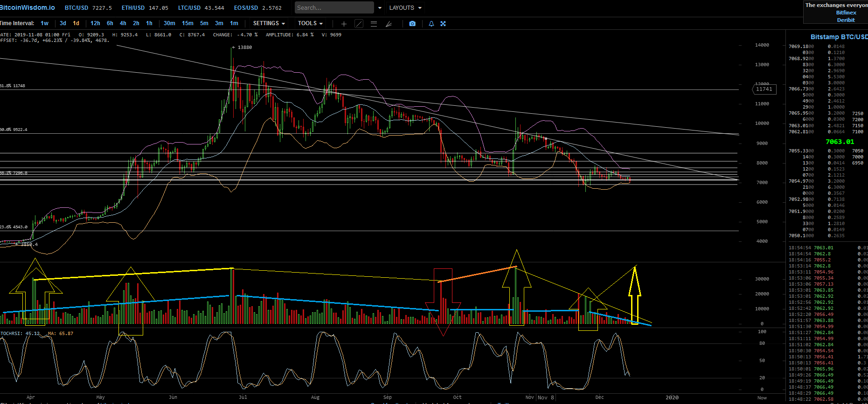
Task: Set time interval to 3d
Action: click(63, 23)
